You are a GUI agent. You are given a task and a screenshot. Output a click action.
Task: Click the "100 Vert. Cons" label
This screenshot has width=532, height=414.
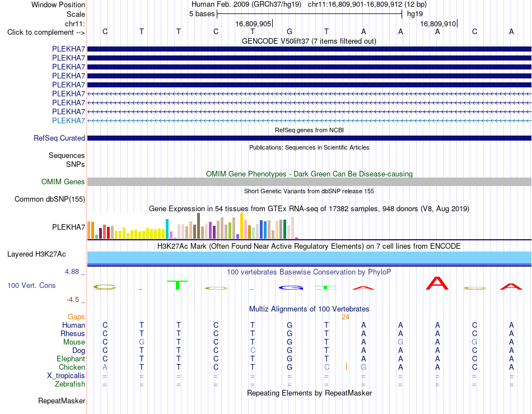31,285
